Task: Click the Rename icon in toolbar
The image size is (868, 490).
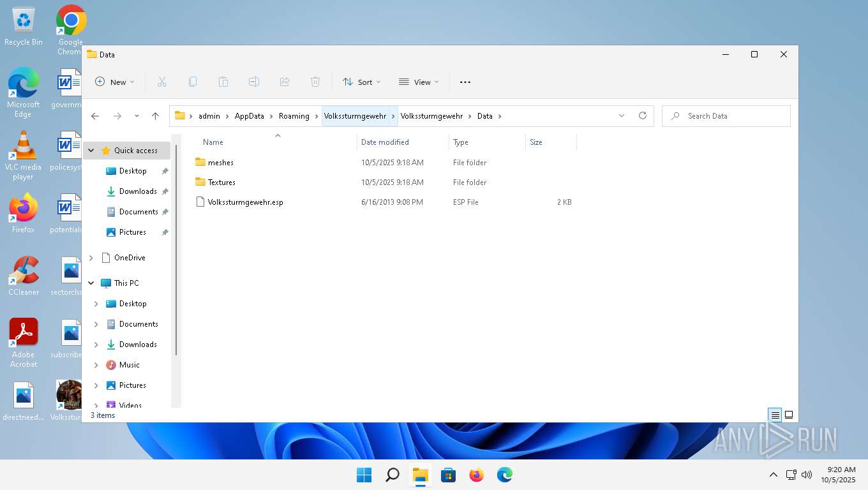Action: [x=254, y=82]
